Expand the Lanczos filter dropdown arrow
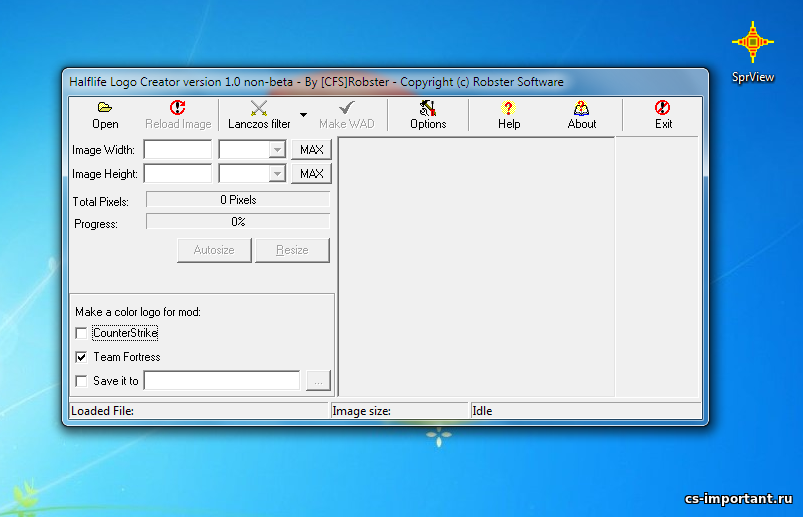Image resolution: width=803 pixels, height=517 pixels. coord(303,115)
